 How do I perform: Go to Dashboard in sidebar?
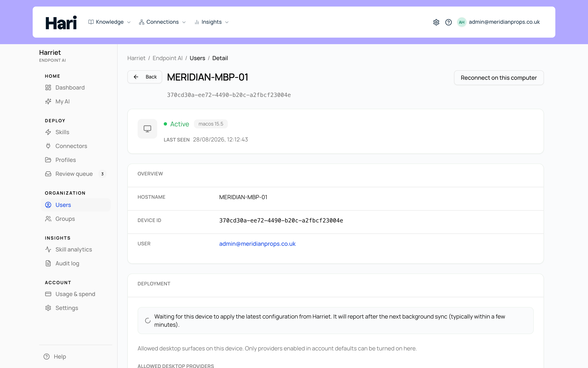[75, 88]
